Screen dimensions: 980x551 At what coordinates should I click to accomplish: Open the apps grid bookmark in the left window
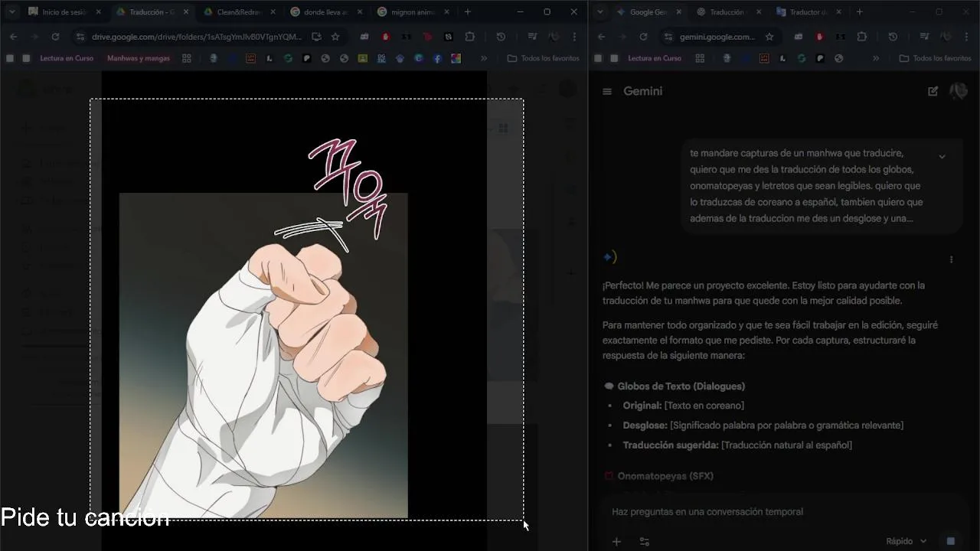coord(186,58)
